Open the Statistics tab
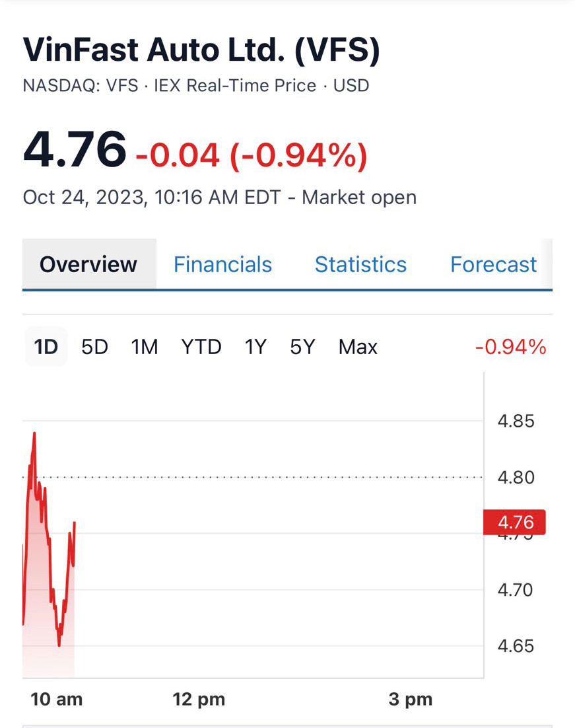This screenshot has height=728, width=575. [x=360, y=264]
